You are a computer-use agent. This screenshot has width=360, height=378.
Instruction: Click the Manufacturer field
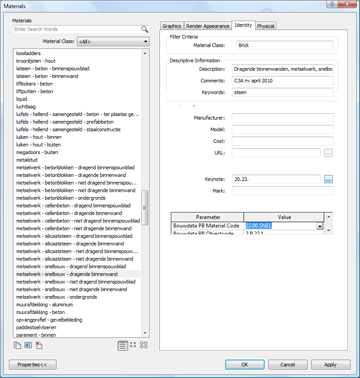[283, 118]
